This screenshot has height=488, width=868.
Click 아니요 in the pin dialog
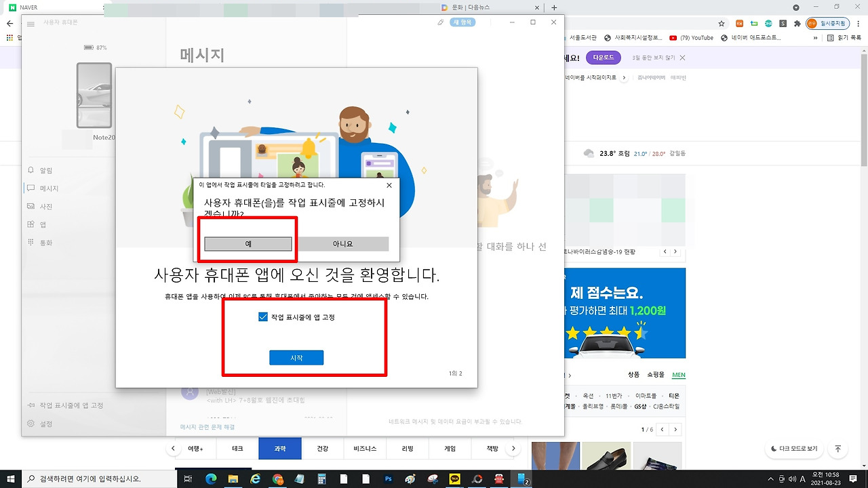click(342, 244)
